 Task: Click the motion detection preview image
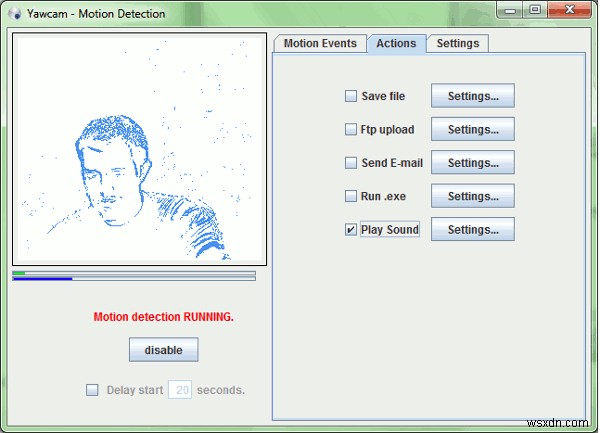click(x=139, y=149)
